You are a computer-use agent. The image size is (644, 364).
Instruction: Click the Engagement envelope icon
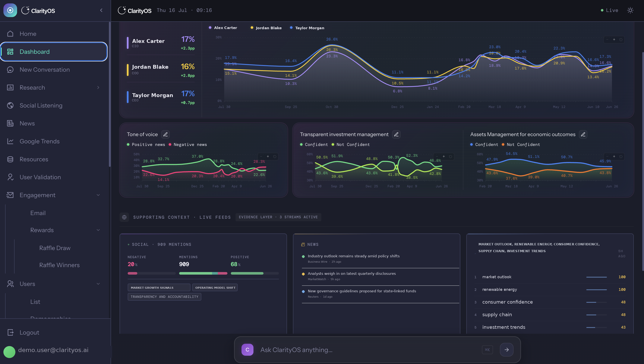(10, 195)
